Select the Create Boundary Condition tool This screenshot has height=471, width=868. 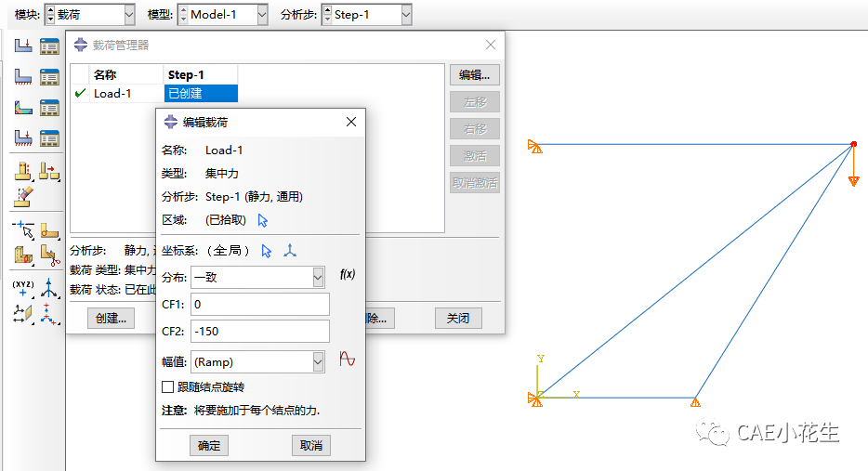[x=22, y=76]
